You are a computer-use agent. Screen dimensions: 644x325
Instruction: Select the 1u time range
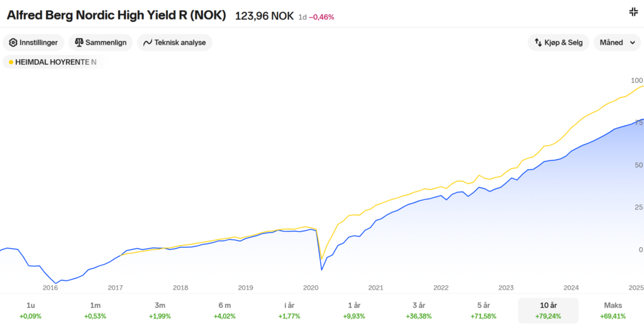click(x=30, y=311)
